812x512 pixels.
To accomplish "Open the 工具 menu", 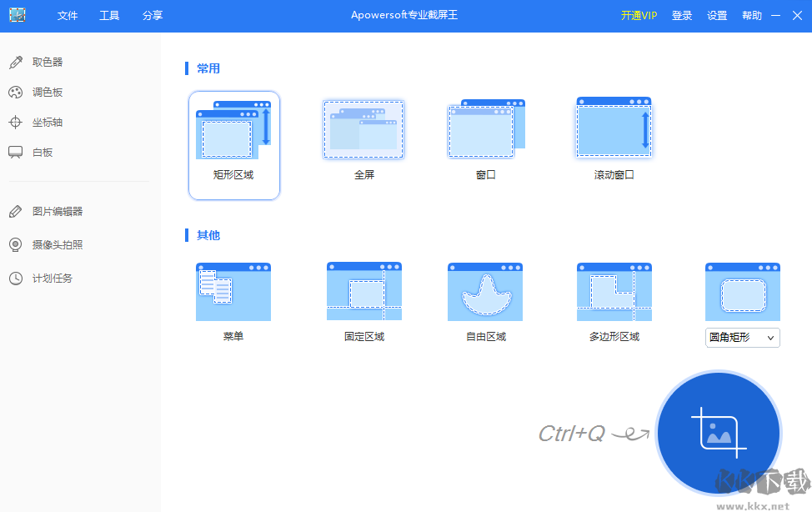I will coord(109,16).
